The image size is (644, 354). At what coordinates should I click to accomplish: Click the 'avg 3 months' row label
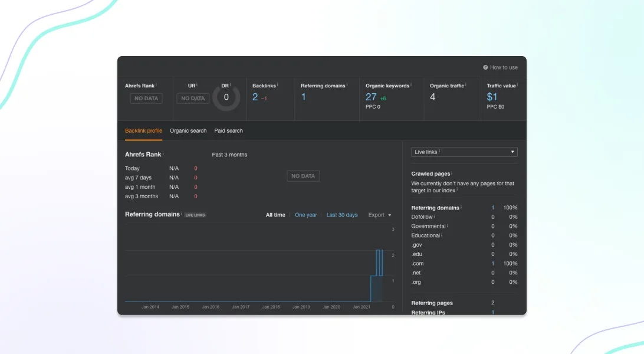click(x=142, y=196)
